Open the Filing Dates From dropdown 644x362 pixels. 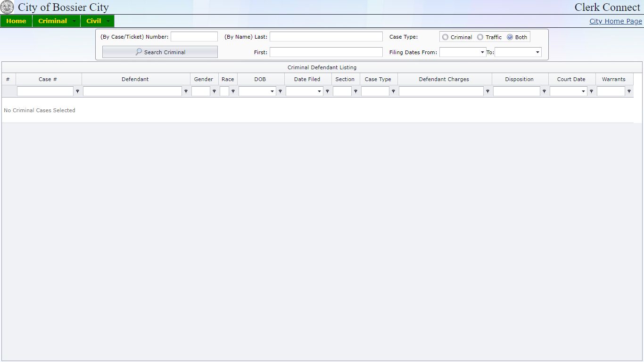[x=482, y=52]
